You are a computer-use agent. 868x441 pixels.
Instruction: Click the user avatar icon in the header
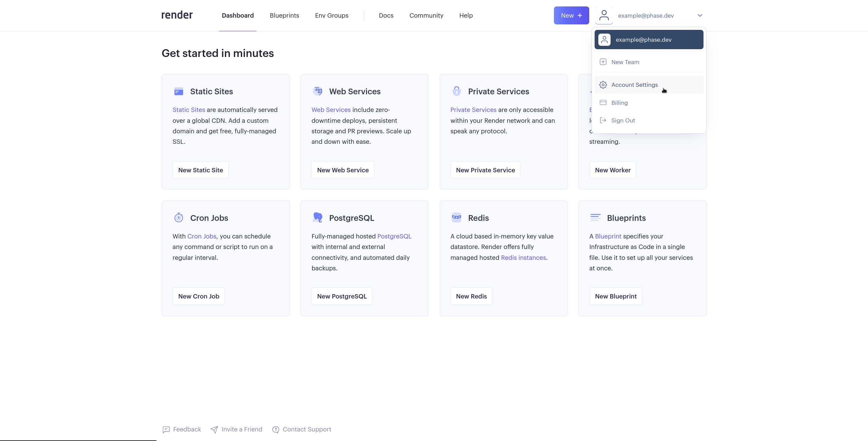click(x=604, y=15)
